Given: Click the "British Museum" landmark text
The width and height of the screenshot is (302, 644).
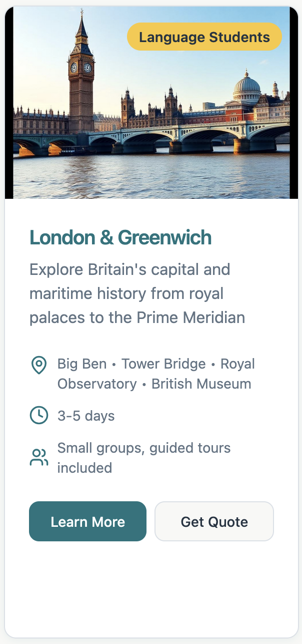Looking at the screenshot, I should [x=201, y=384].
